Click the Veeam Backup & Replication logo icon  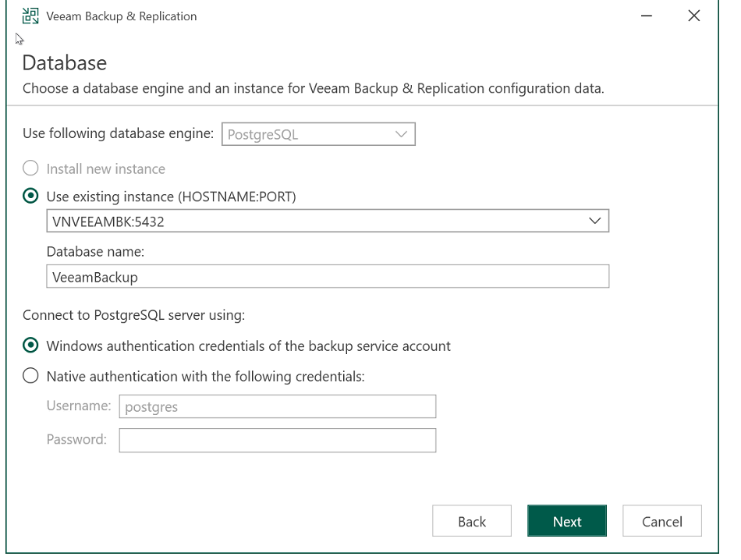point(30,16)
